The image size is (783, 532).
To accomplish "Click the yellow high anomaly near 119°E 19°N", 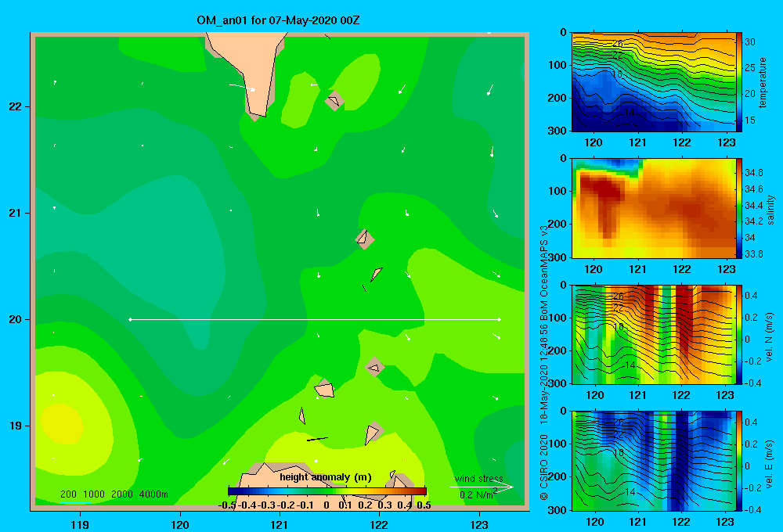I will (62, 424).
